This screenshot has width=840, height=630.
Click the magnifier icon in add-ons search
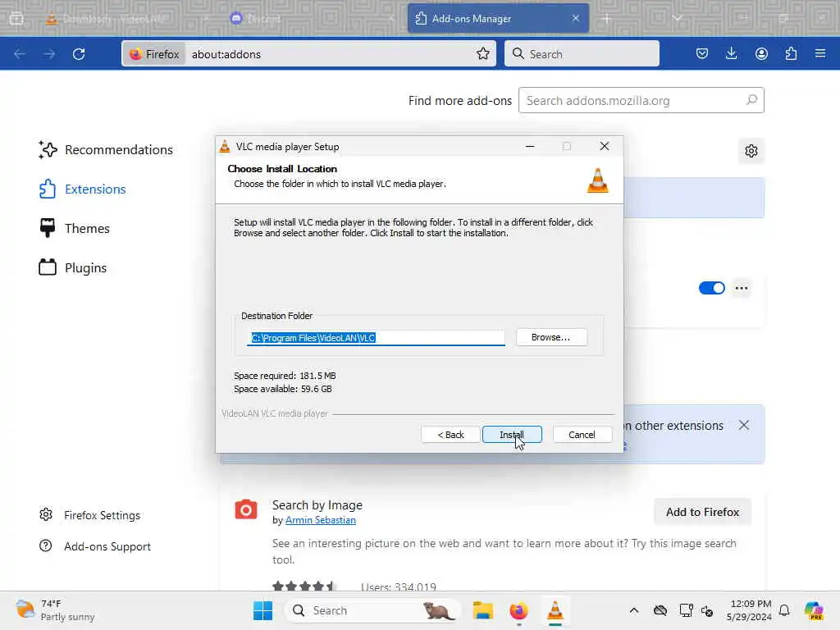[751, 99]
